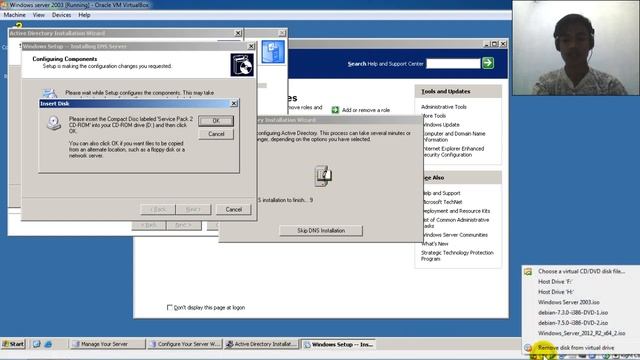Screen dimensions: 640x360
Task: Click the Windows Start button
Action: [13, 344]
